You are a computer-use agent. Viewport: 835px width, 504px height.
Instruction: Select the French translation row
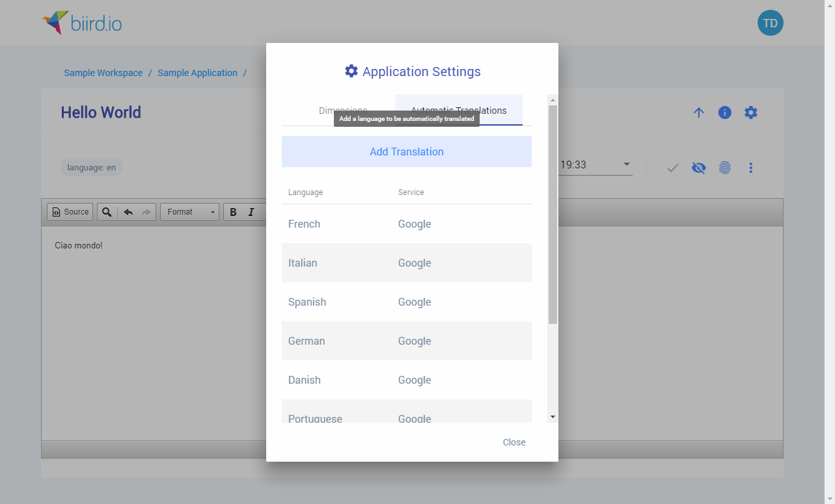tap(407, 224)
